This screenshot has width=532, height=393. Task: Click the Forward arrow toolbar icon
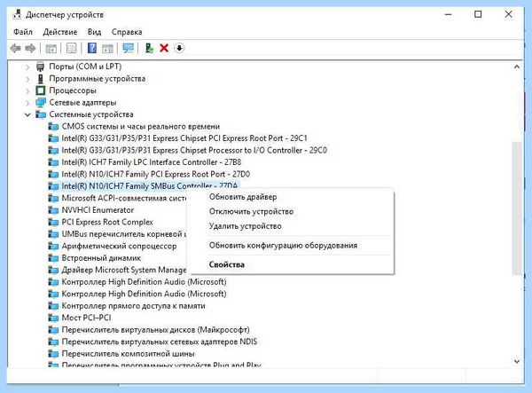[x=30, y=48]
